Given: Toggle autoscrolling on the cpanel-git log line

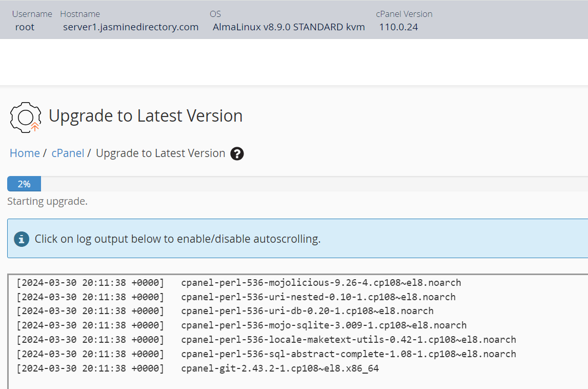Looking at the screenshot, I should click(x=280, y=368).
